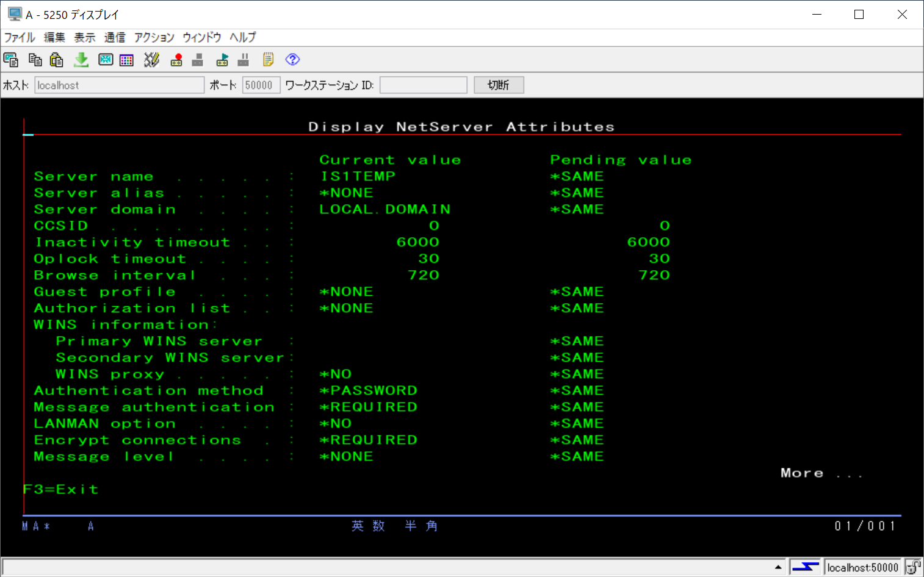Open the ファイル menu
The width and height of the screenshot is (924, 577).
pos(20,37)
